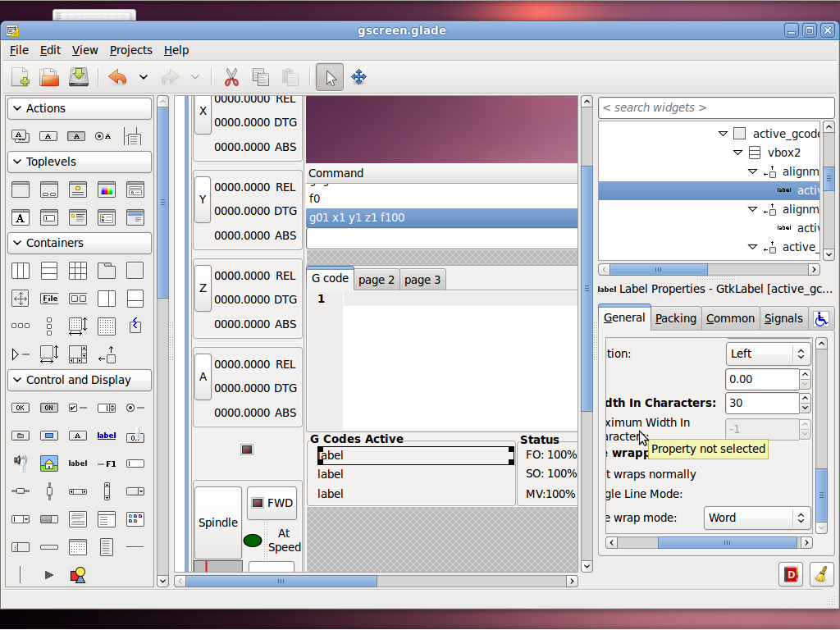
Task: Select the OK Button palette icon
Action: click(21, 408)
